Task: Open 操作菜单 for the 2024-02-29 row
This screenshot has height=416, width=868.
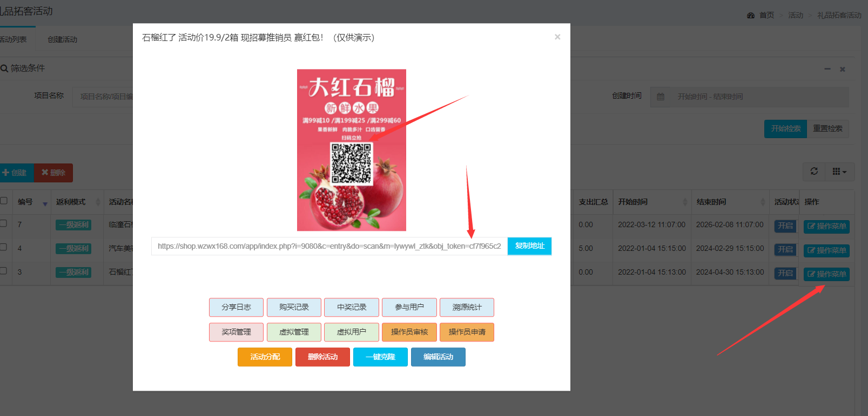Action: (x=826, y=250)
